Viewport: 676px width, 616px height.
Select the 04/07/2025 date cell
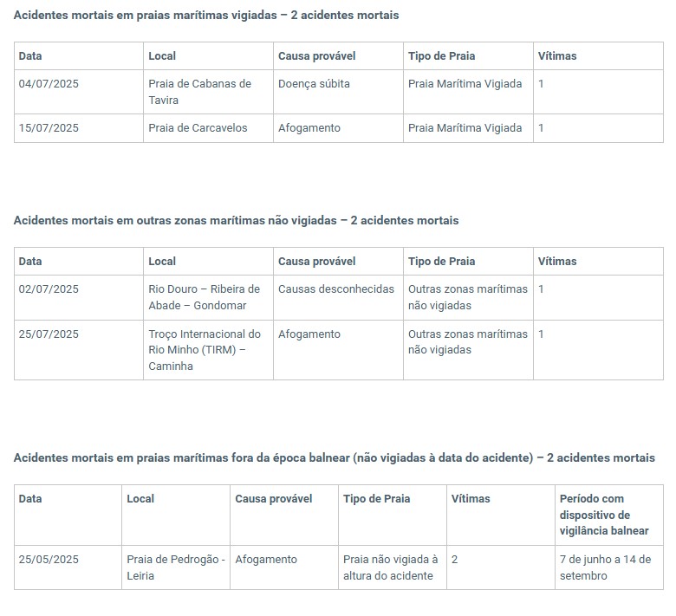[x=79, y=92]
